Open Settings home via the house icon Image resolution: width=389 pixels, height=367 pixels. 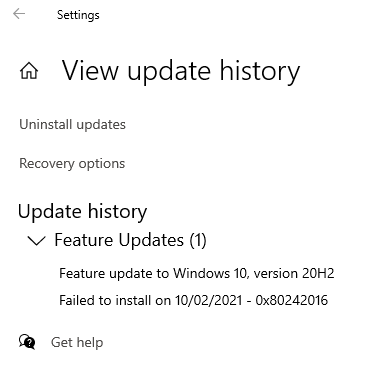(x=29, y=71)
